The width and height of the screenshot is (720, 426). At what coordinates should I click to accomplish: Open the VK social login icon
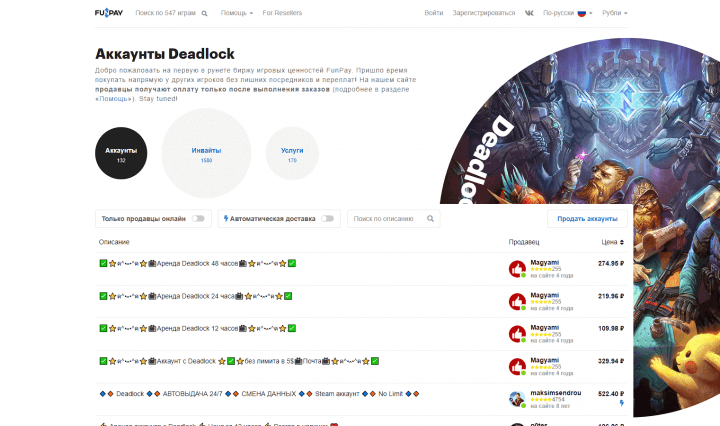coord(529,13)
